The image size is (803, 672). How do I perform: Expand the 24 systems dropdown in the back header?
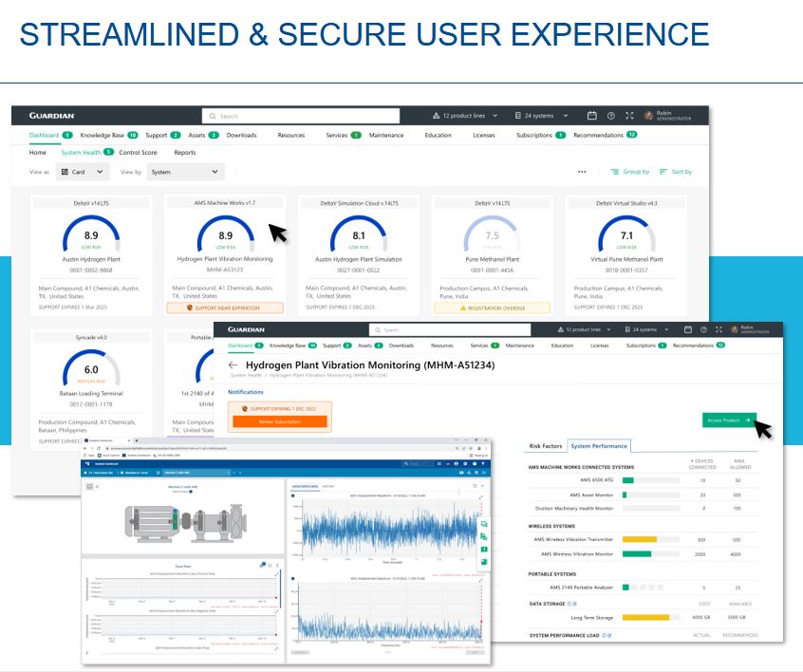coord(542,116)
